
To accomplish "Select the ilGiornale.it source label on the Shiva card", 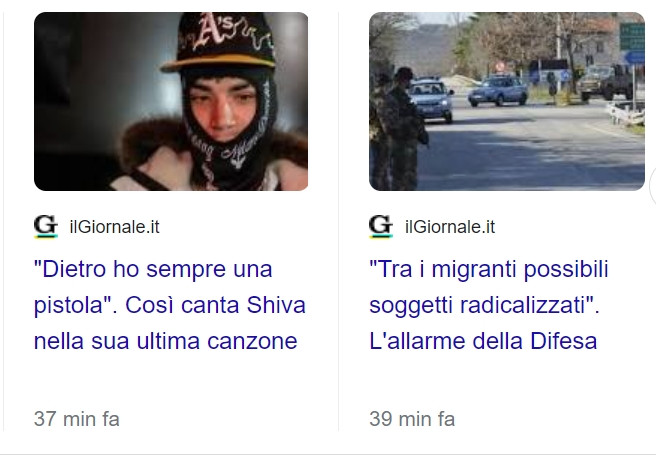I will [115, 227].
